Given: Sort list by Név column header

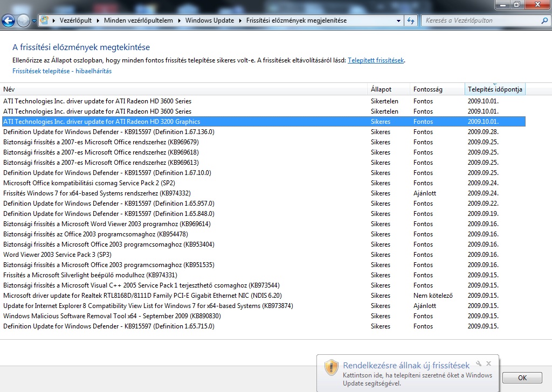Looking at the screenshot, I should click(184, 89).
